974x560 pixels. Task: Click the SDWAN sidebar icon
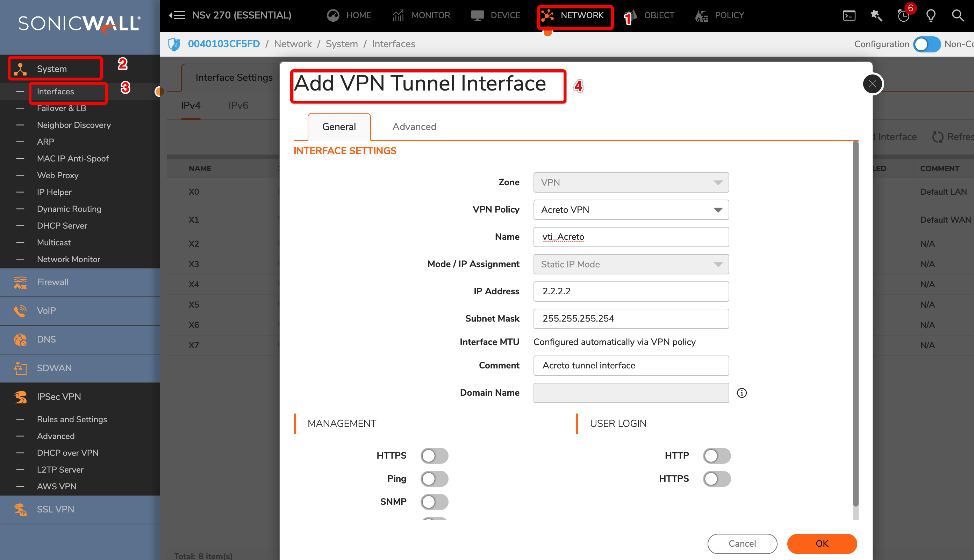20,368
